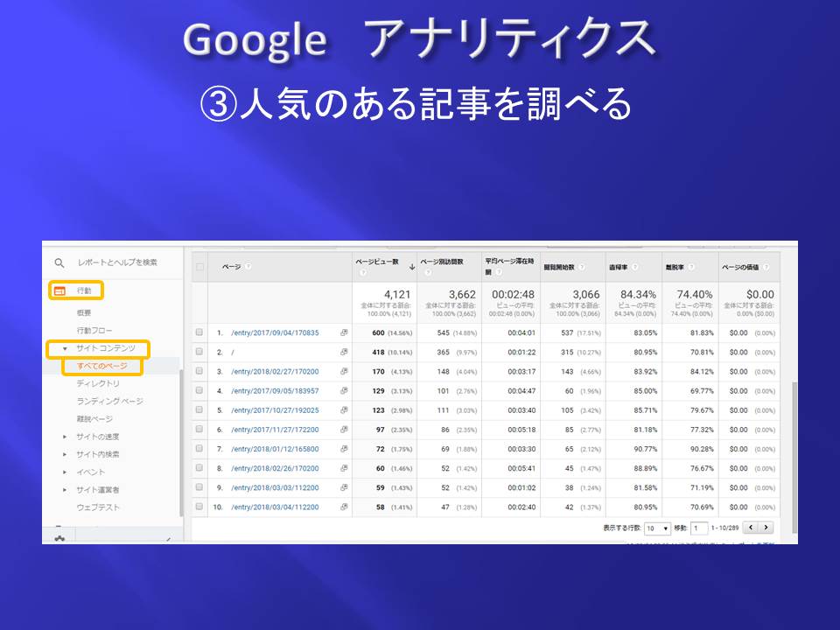Check the box for row 7 /entry/2018/01/12/165800
This screenshot has height=630, width=840.
199,448
